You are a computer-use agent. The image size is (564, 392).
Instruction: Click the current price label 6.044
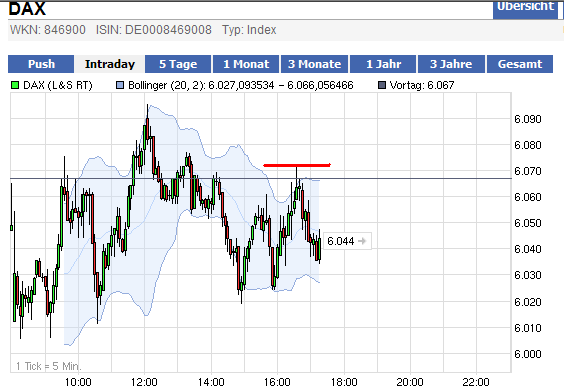click(340, 241)
